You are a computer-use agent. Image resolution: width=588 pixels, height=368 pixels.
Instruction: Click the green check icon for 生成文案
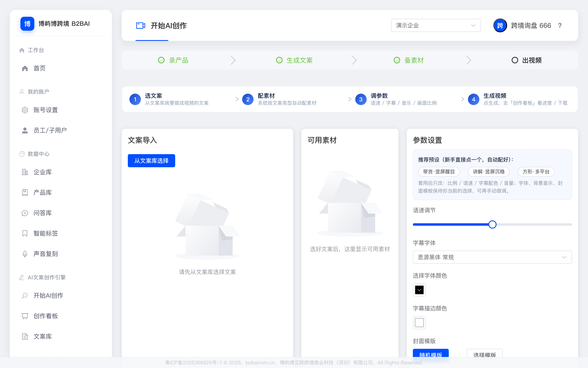tap(279, 60)
